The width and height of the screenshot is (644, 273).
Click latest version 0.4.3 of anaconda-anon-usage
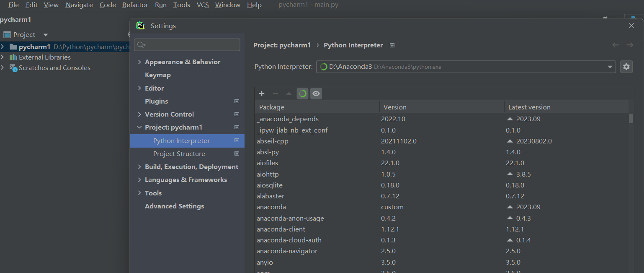[524, 218]
